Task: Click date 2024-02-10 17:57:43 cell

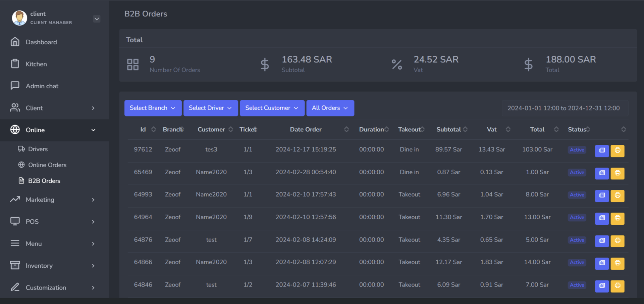Action: click(306, 194)
